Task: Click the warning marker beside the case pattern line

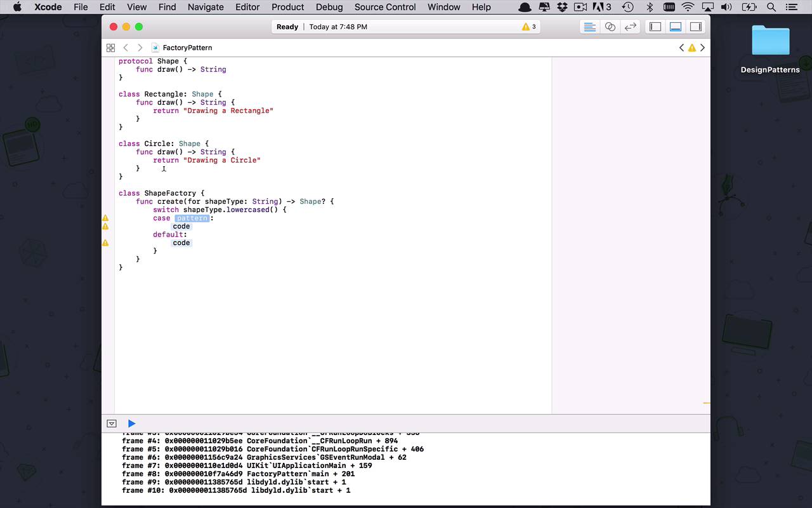Action: 105,218
